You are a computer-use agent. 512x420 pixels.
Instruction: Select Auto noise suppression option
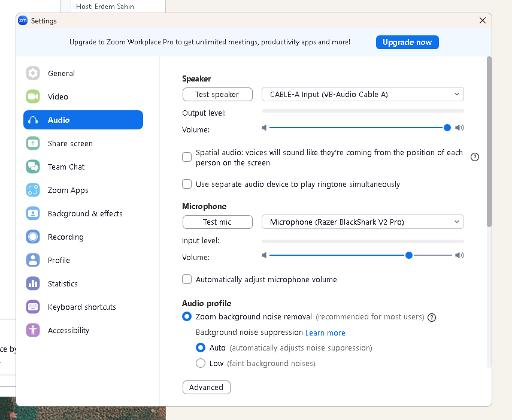click(x=201, y=348)
